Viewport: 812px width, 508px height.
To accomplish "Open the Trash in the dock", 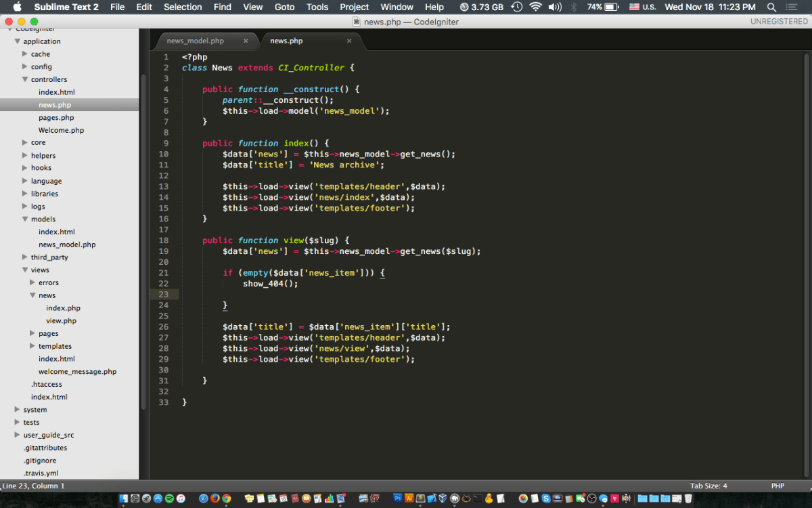I will 687,499.
